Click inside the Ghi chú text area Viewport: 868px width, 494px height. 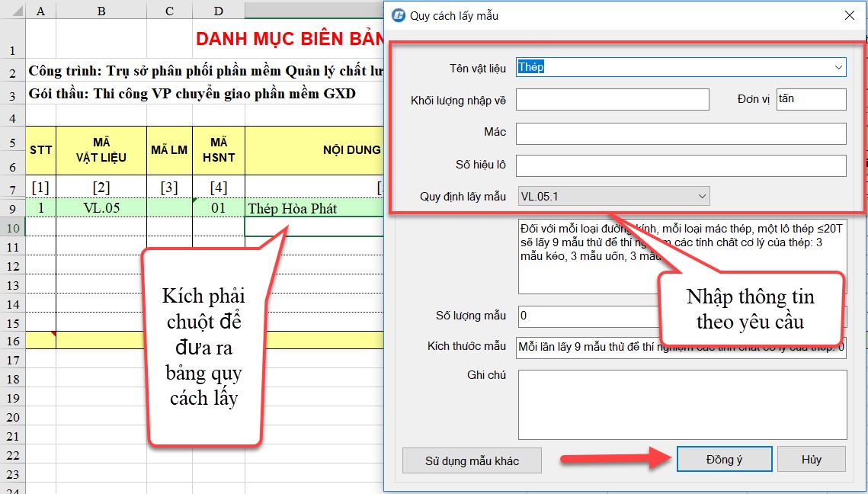pos(681,404)
